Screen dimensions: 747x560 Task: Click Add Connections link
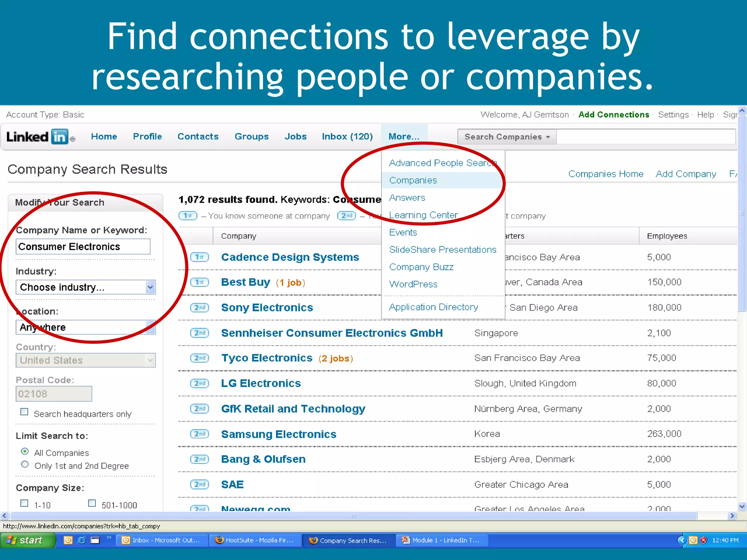[614, 114]
